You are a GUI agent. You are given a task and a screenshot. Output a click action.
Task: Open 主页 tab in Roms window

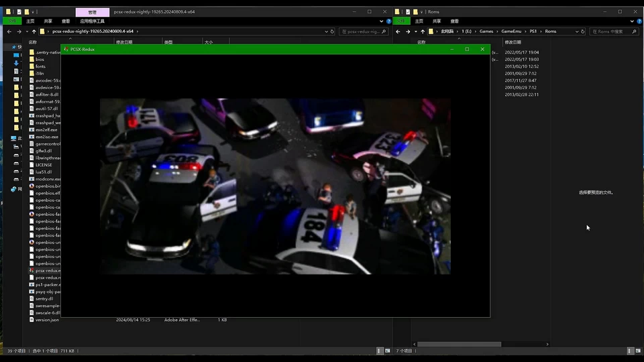(x=419, y=21)
